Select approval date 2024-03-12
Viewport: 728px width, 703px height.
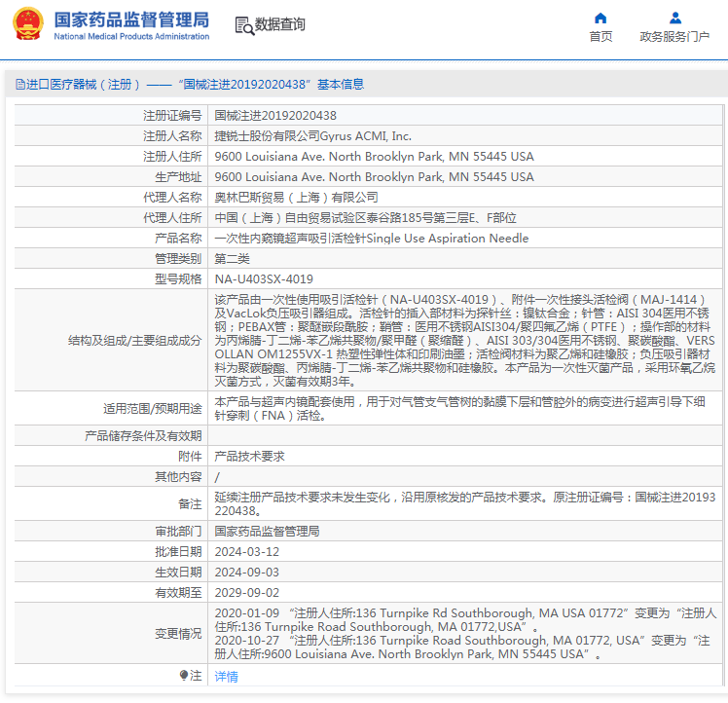[x=247, y=551]
